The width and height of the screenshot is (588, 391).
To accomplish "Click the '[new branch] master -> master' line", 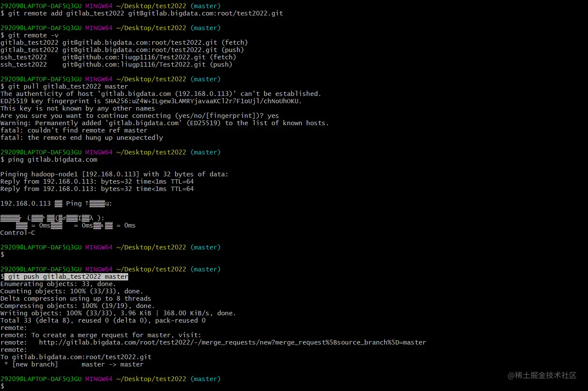I will [x=74, y=364].
